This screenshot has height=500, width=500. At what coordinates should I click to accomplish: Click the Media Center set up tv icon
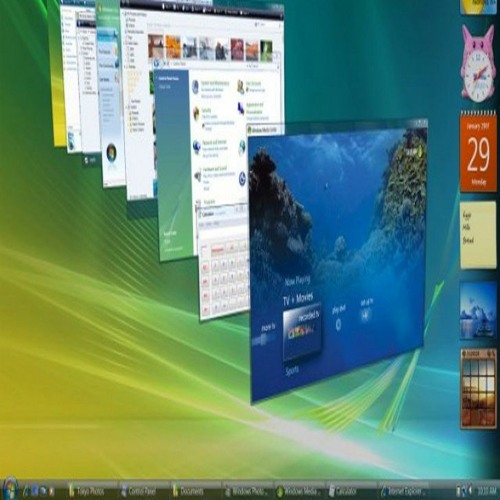tap(366, 314)
